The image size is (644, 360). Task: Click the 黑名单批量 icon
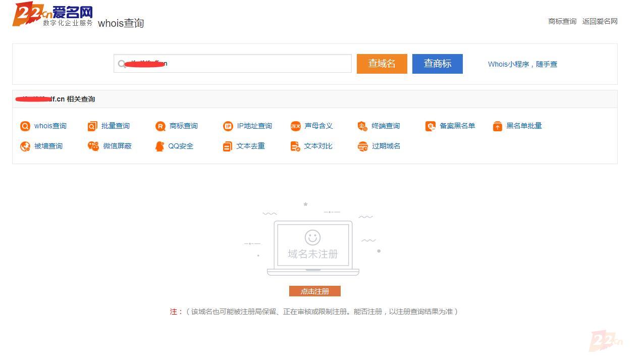pyautogui.click(x=517, y=126)
